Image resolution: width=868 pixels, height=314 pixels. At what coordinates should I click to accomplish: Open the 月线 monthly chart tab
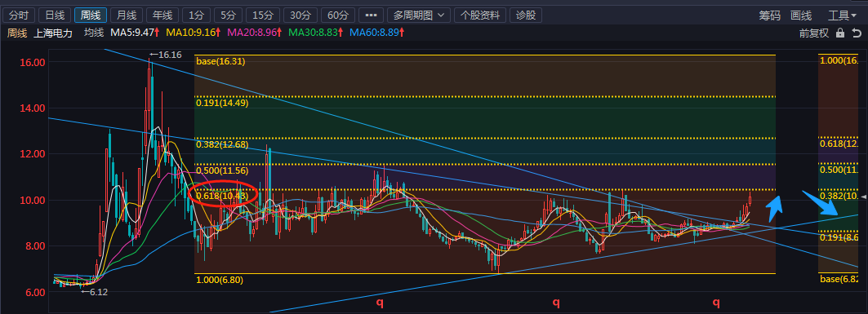(x=127, y=15)
